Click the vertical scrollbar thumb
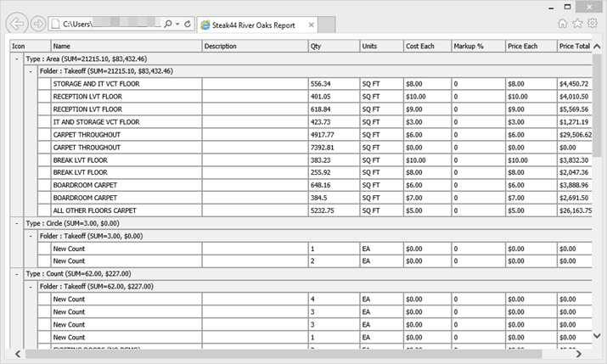This screenshot has height=364, width=607. point(597,105)
